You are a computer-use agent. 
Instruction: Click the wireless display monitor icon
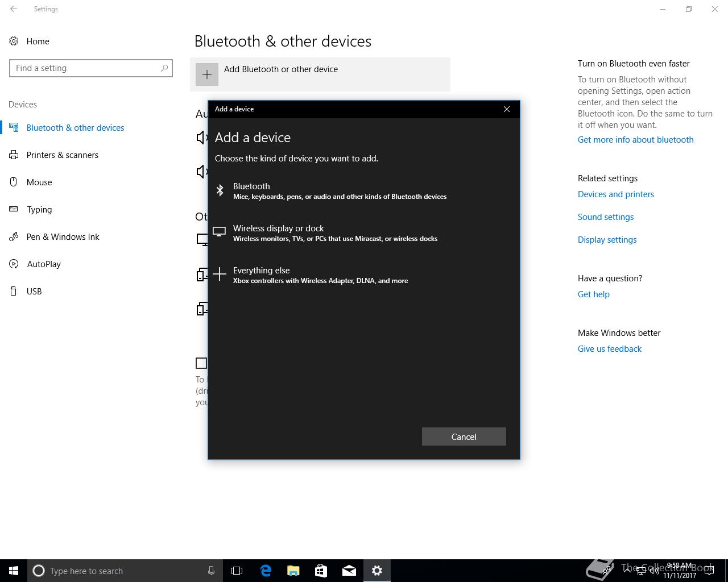[x=219, y=232]
